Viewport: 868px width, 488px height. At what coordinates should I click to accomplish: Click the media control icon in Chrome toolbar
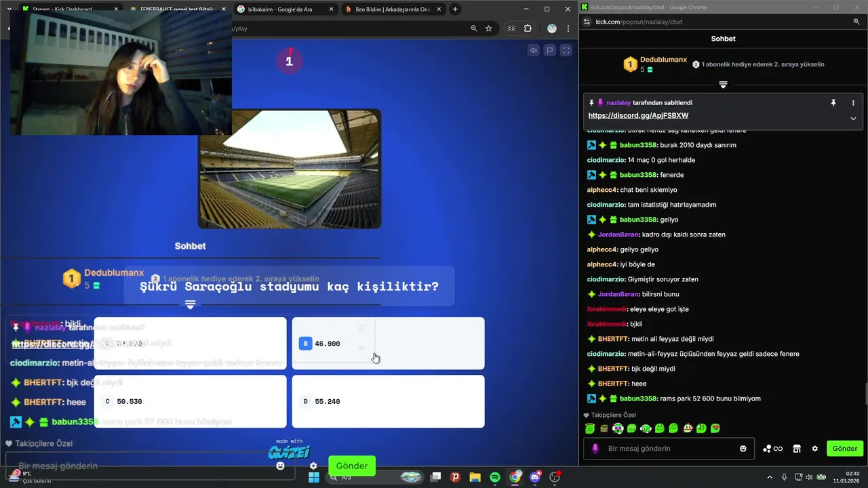pos(511,28)
